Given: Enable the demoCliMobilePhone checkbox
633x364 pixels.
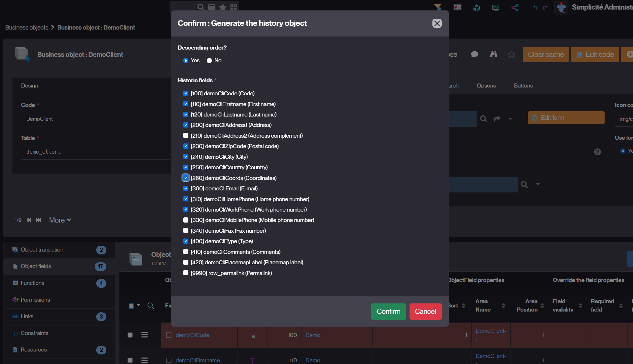Looking at the screenshot, I should pos(186,220).
